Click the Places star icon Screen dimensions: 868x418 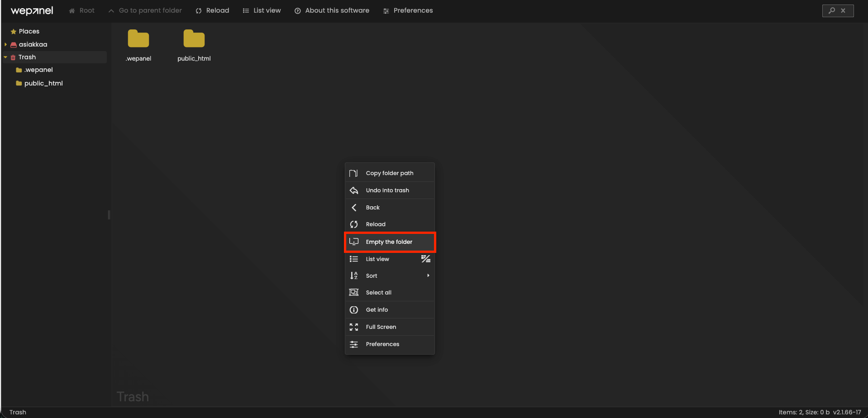click(x=14, y=32)
